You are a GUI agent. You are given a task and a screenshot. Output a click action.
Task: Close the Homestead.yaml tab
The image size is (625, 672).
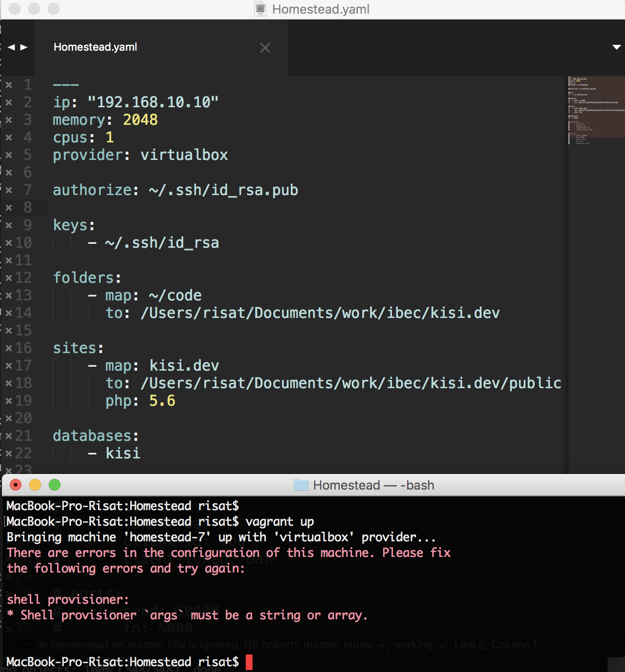pyautogui.click(x=265, y=48)
